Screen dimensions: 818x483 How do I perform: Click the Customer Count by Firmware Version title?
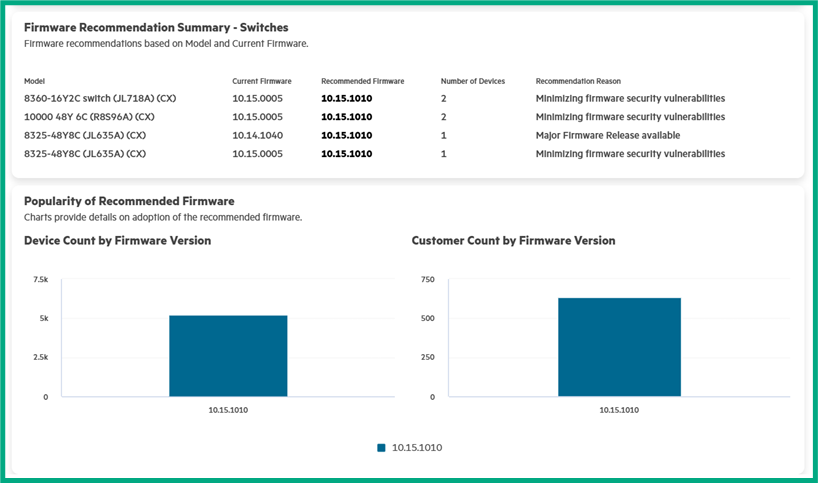pos(513,241)
